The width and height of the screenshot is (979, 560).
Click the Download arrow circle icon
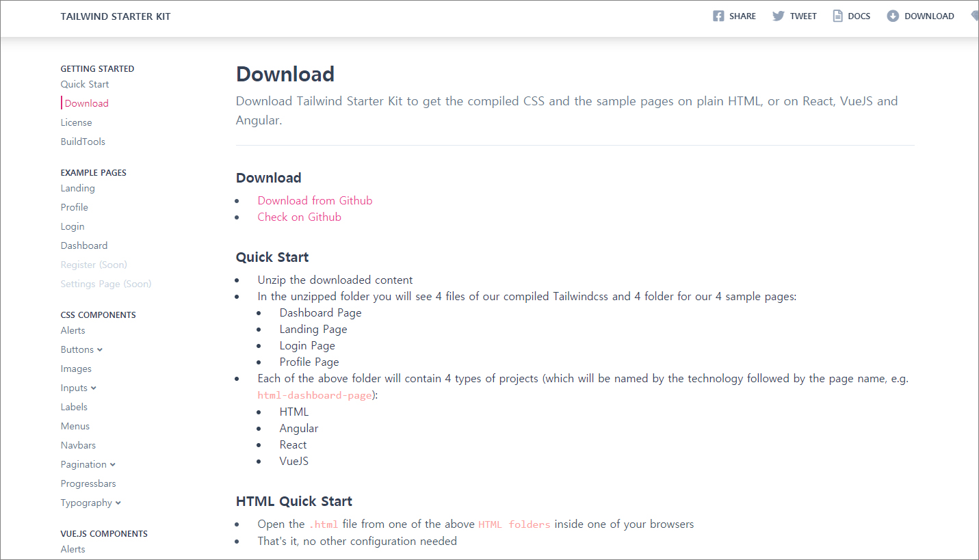(893, 16)
